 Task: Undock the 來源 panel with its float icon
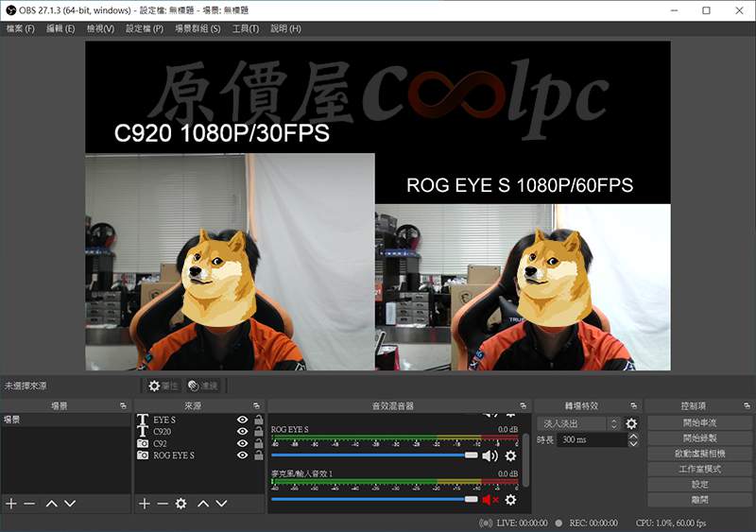(256, 406)
